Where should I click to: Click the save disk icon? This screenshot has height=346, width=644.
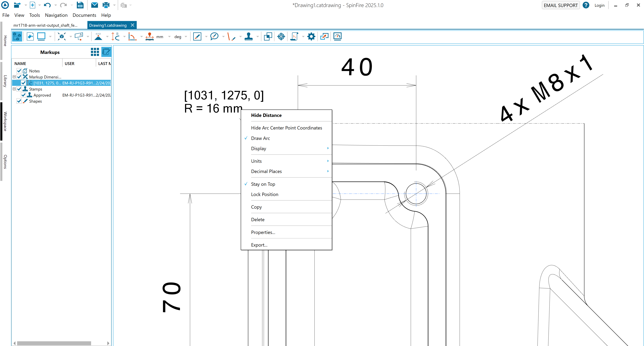point(80,5)
